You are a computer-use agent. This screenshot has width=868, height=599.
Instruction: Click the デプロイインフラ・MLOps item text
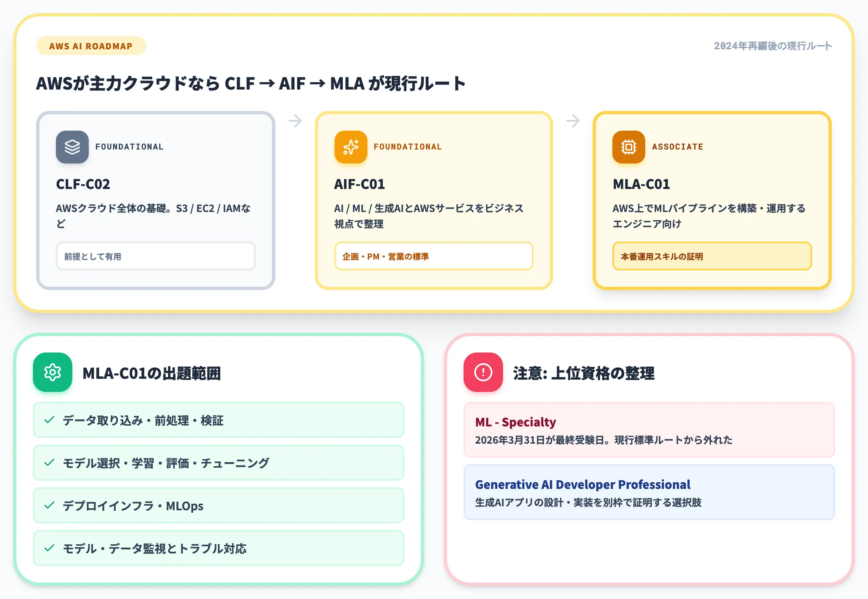click(x=133, y=506)
